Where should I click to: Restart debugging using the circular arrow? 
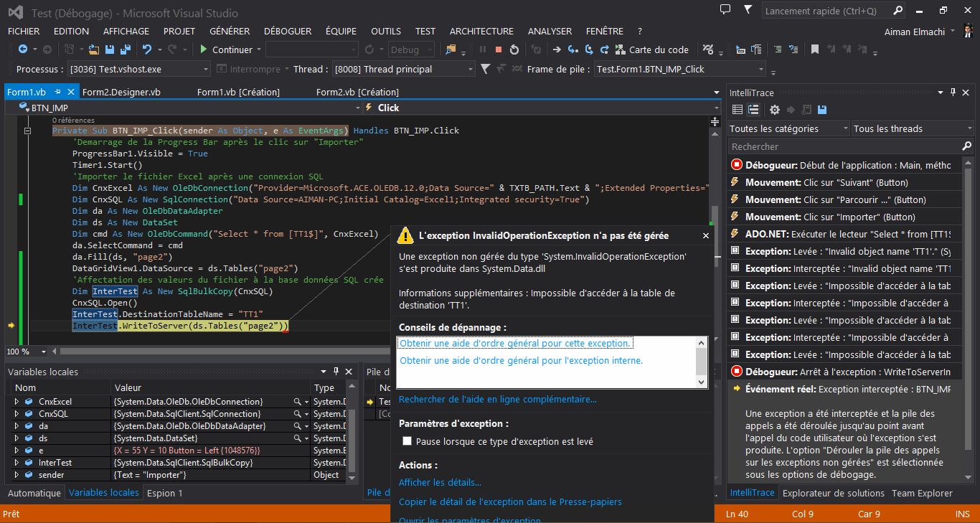[514, 50]
